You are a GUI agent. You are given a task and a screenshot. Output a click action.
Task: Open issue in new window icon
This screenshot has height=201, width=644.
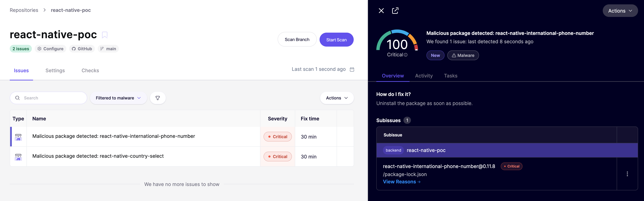(x=395, y=10)
